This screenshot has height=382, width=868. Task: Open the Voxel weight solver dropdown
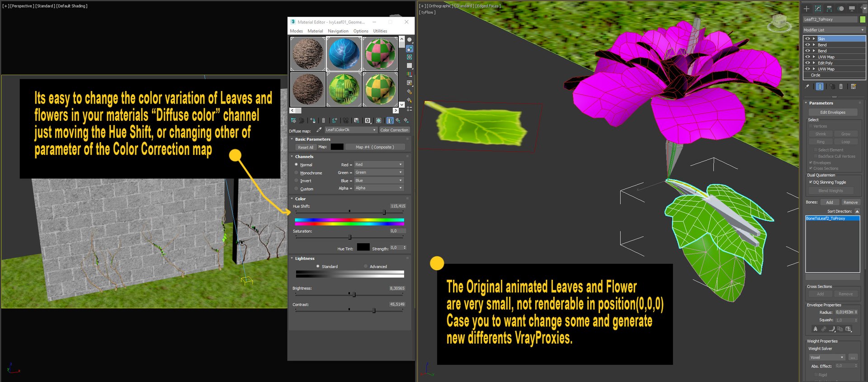pyautogui.click(x=827, y=358)
